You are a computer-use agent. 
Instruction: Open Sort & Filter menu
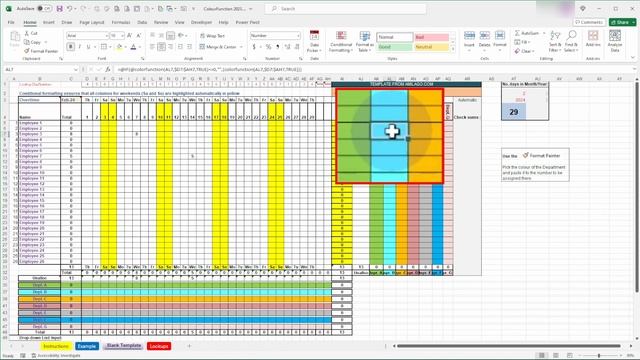555,41
